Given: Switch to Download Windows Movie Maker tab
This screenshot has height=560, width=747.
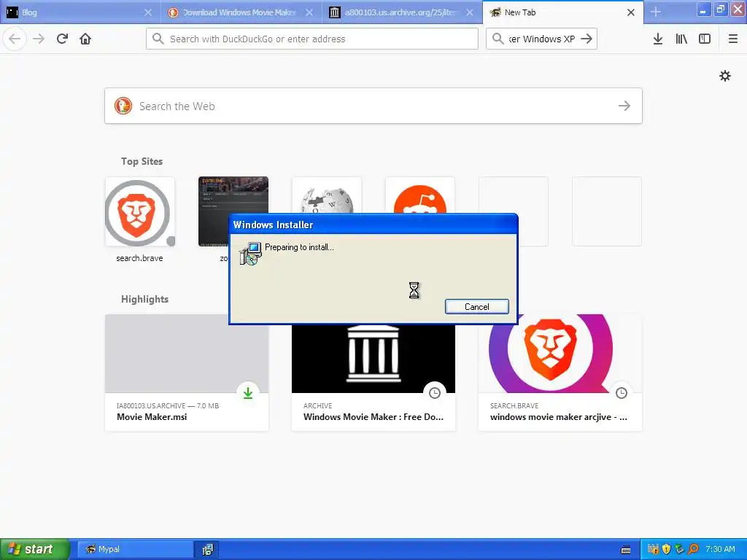Looking at the screenshot, I should 241,12.
